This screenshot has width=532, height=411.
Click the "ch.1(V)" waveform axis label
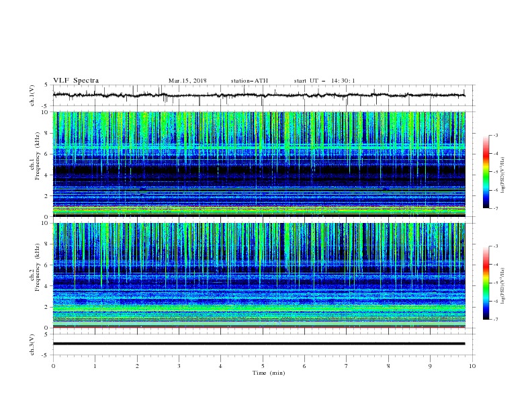tap(32, 95)
